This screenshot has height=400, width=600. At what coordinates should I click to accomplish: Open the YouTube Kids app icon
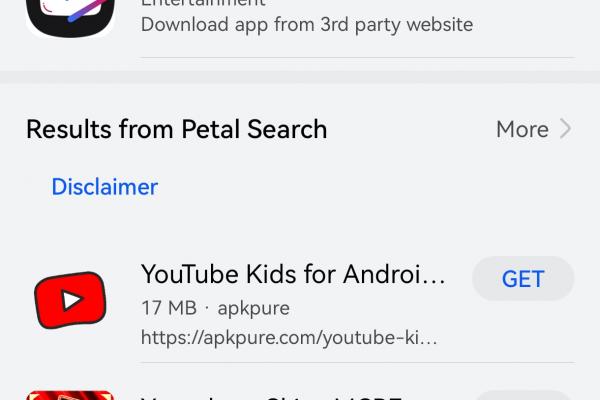tap(70, 301)
